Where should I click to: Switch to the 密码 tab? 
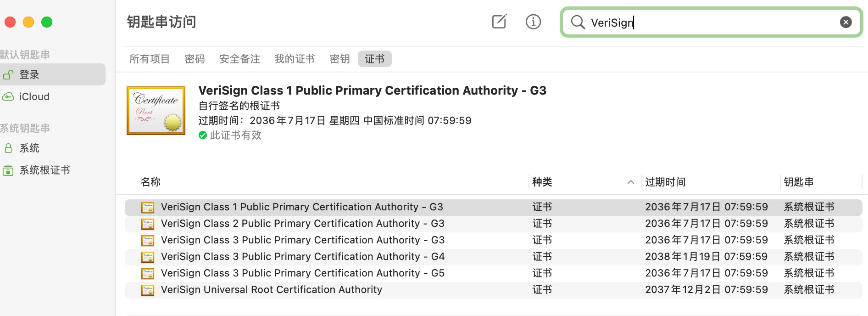tap(195, 59)
